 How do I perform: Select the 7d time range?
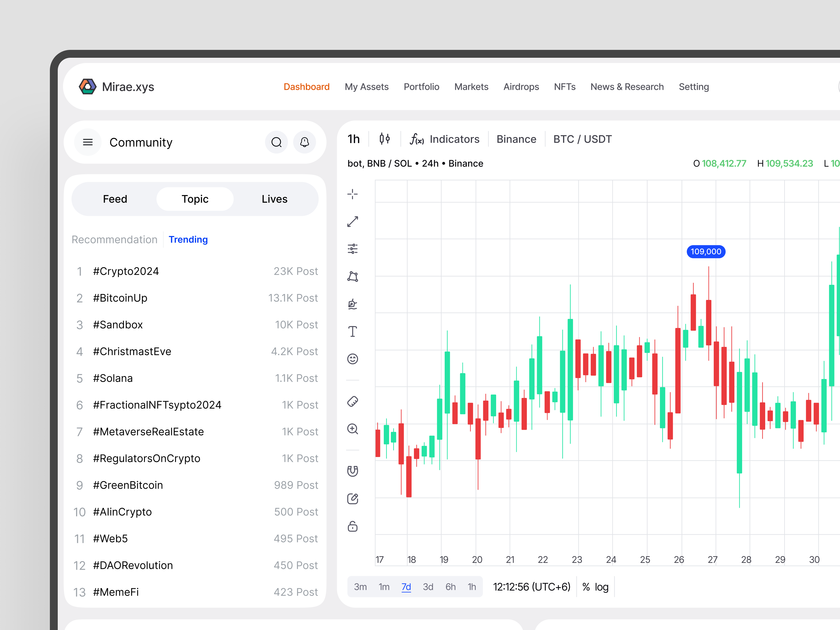pos(406,587)
